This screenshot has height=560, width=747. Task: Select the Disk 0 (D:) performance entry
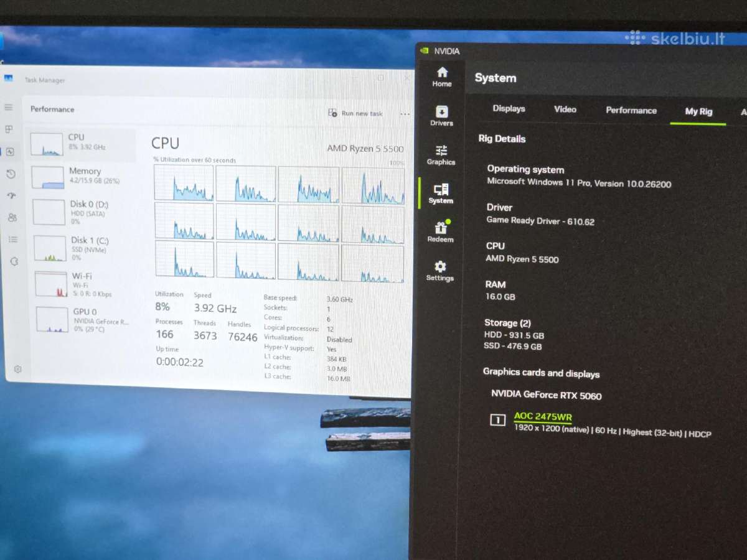coord(81,212)
